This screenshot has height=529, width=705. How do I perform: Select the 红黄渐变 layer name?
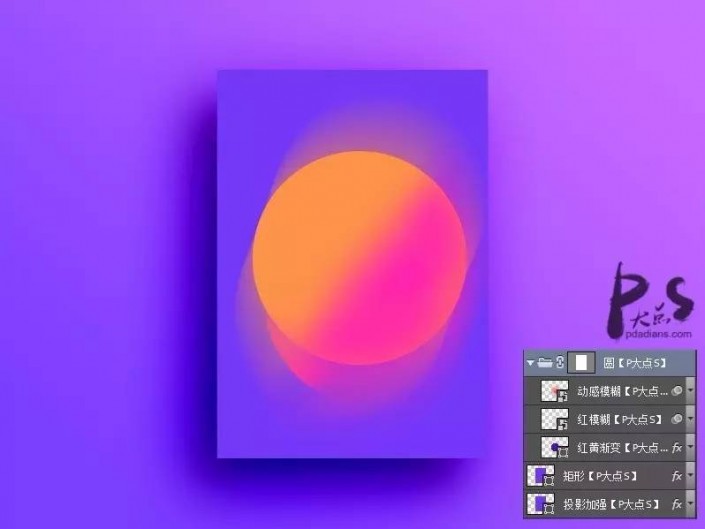click(622, 448)
